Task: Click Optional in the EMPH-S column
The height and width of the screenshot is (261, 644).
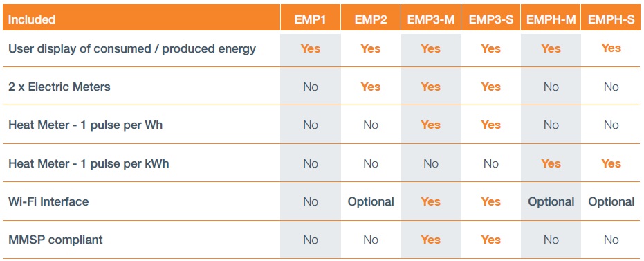Action: tap(611, 202)
